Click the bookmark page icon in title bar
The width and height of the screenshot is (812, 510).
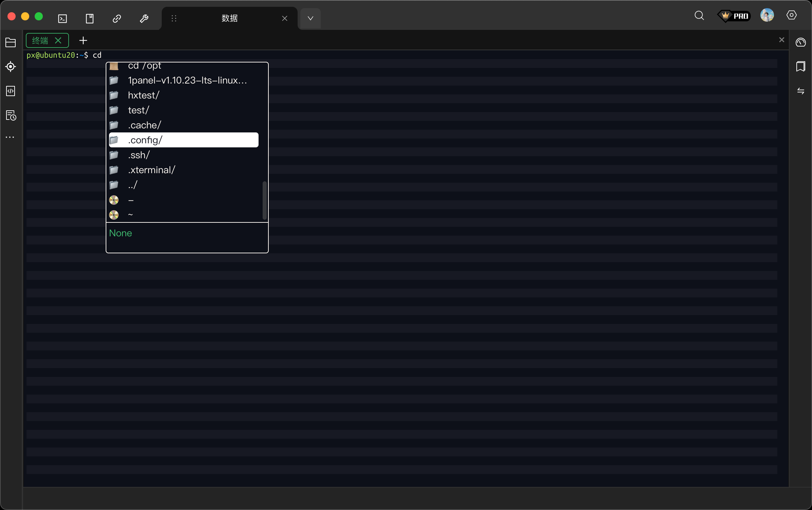click(x=90, y=18)
